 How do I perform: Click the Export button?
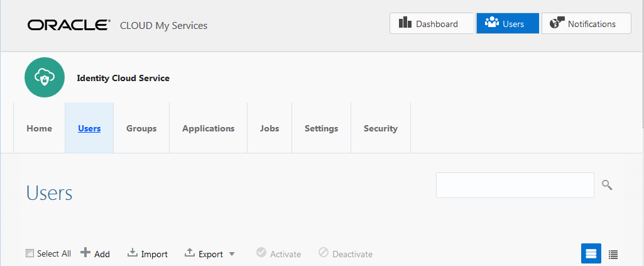coord(204,253)
